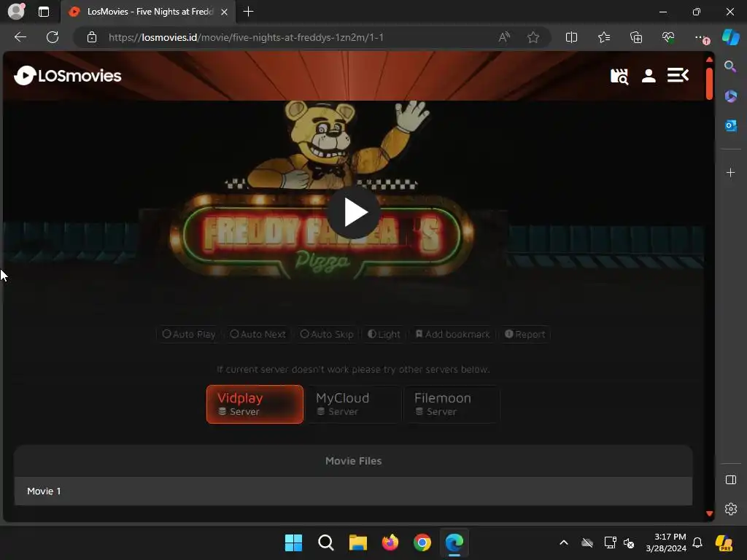Click the address bar URL
The image size is (747, 560).
tap(246, 37)
